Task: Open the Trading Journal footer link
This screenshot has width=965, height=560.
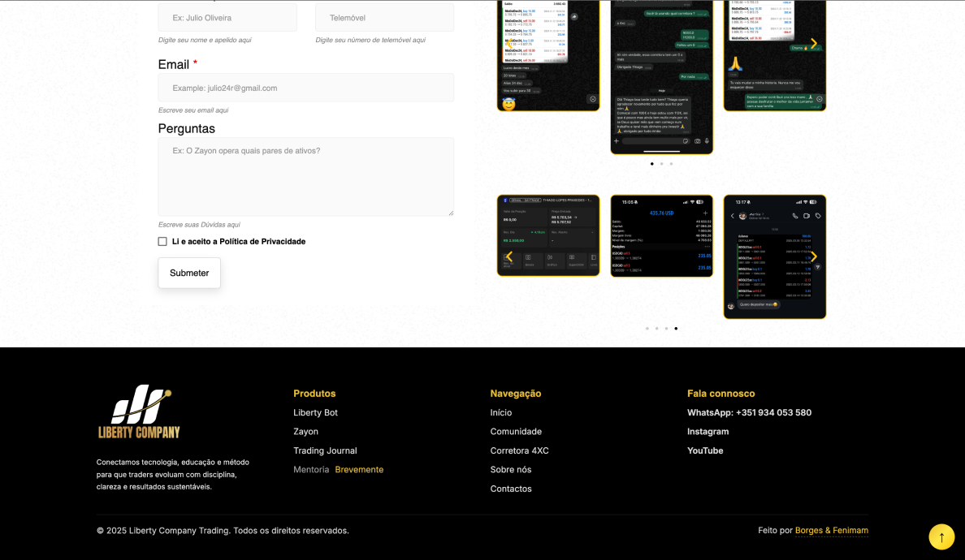Action: pyautogui.click(x=325, y=451)
